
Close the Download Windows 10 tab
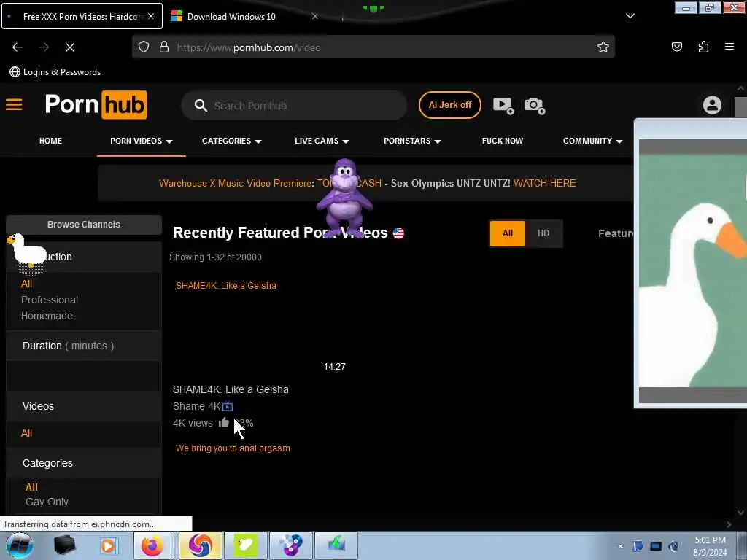[314, 16]
